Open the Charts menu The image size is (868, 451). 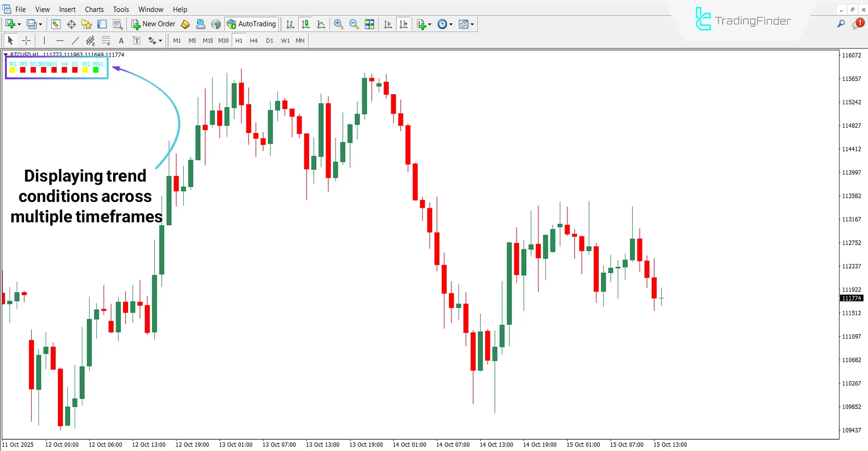(x=94, y=9)
